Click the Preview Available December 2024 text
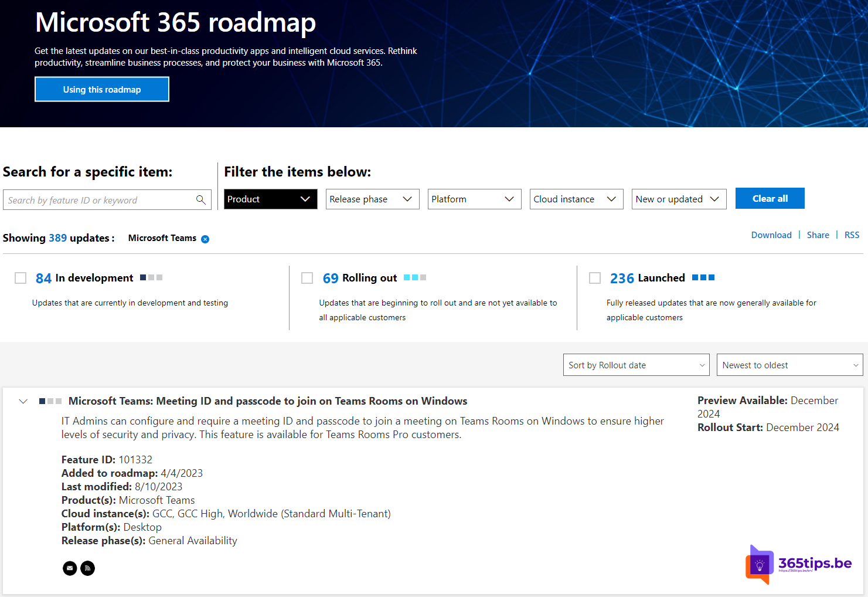This screenshot has height=597, width=868. [x=768, y=407]
